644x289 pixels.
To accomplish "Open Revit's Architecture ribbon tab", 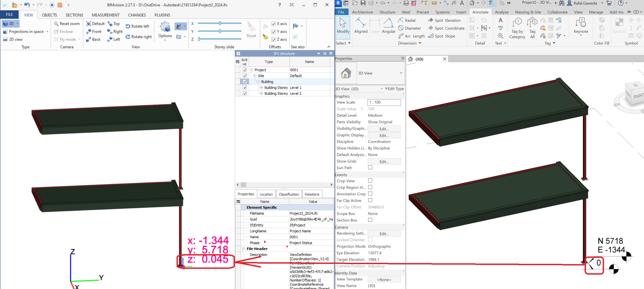I will [362, 12].
